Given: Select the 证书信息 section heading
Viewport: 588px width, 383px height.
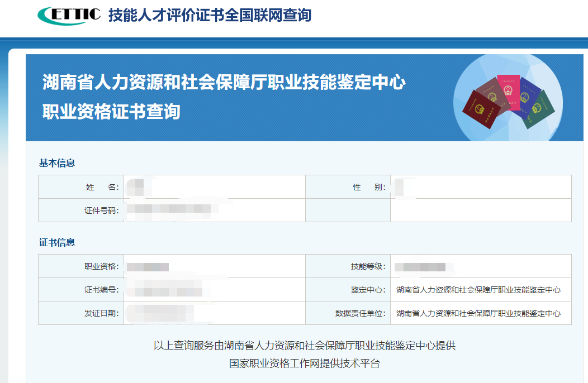Looking at the screenshot, I should click(x=57, y=242).
